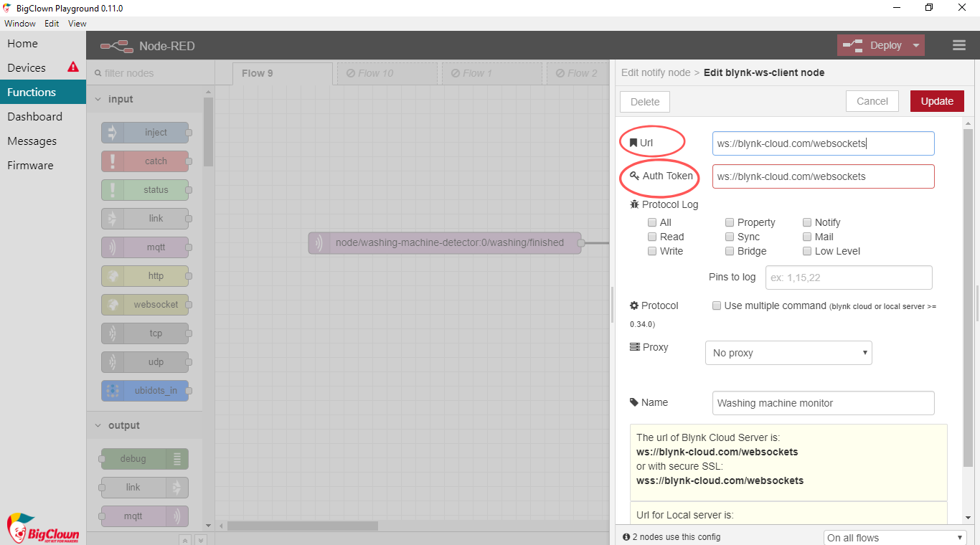980x545 pixels.
Task: Click the BigClown logo
Action: click(43, 528)
